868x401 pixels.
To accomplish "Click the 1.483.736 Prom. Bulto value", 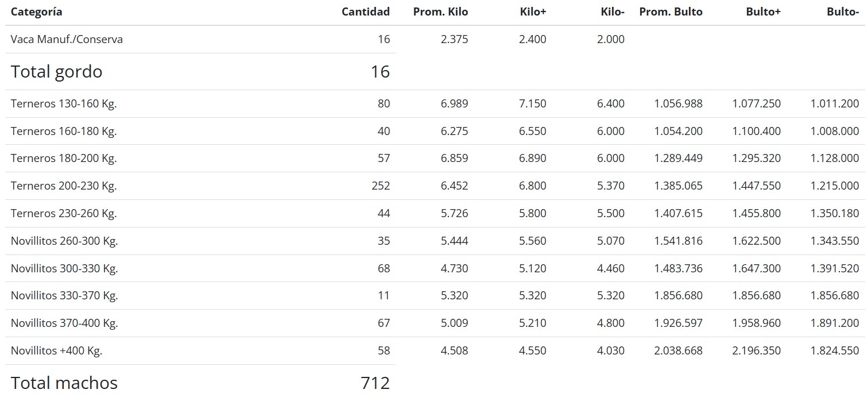I will pyautogui.click(x=678, y=269).
